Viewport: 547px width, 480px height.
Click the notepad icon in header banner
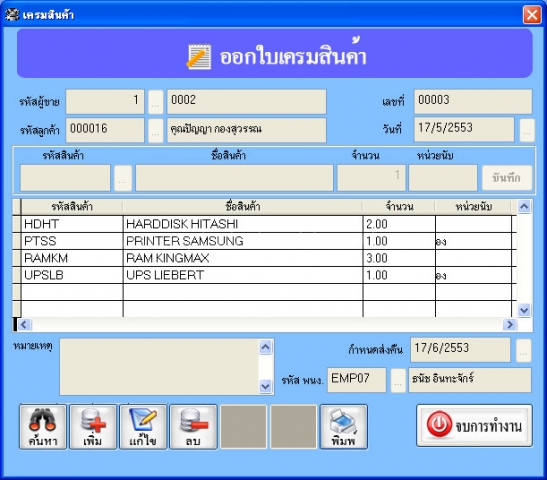point(198,56)
